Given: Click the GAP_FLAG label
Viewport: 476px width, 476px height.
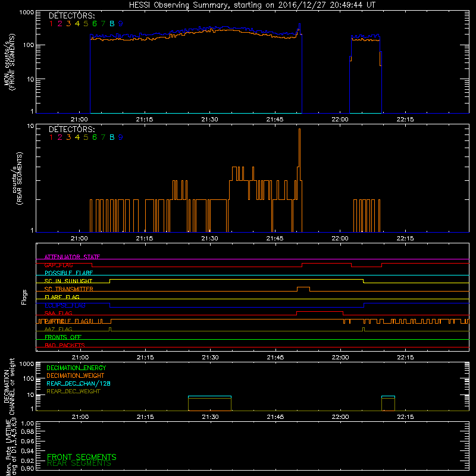Looking at the screenshot, I should click(58, 265).
